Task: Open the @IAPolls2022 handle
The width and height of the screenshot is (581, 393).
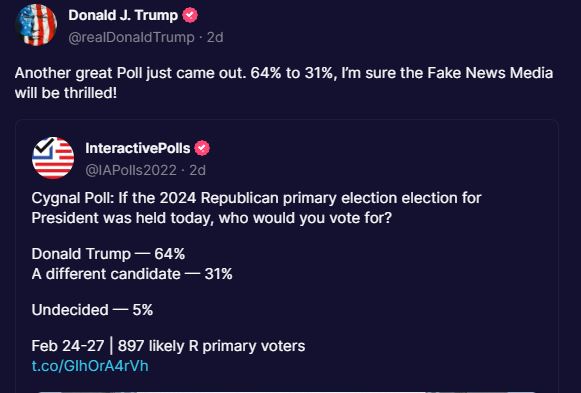Action: [131, 170]
